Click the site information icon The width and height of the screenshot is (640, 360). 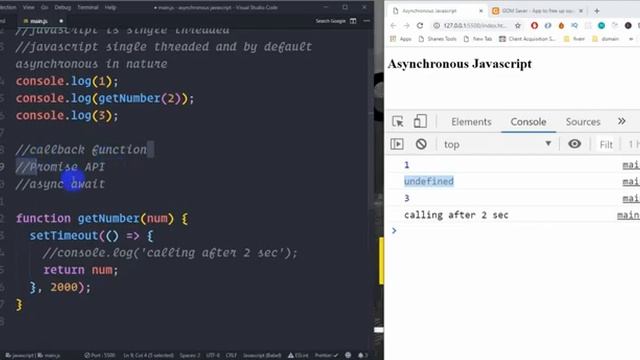point(436,25)
